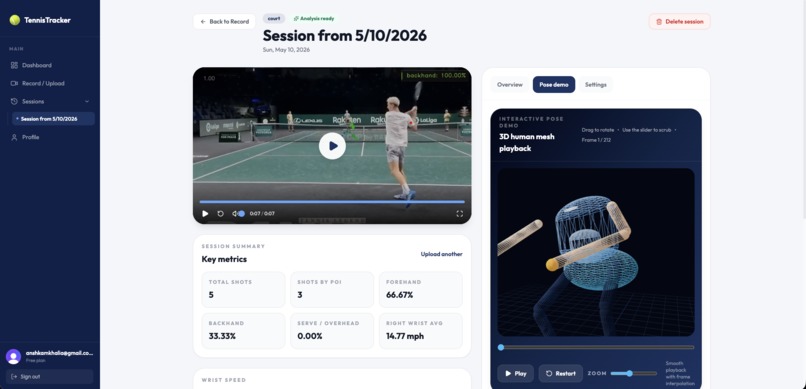
Task: Click the Delete session trash icon
Action: tap(659, 22)
